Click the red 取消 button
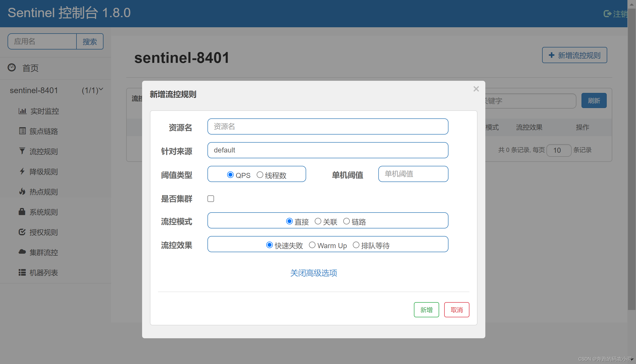Image resolution: width=636 pixels, height=364 pixels. [457, 310]
